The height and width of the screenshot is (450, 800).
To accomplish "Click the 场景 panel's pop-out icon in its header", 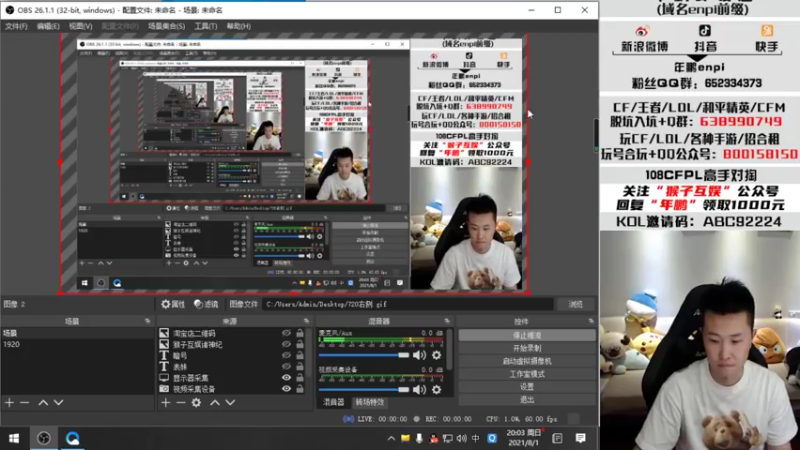I will pyautogui.click(x=147, y=321).
